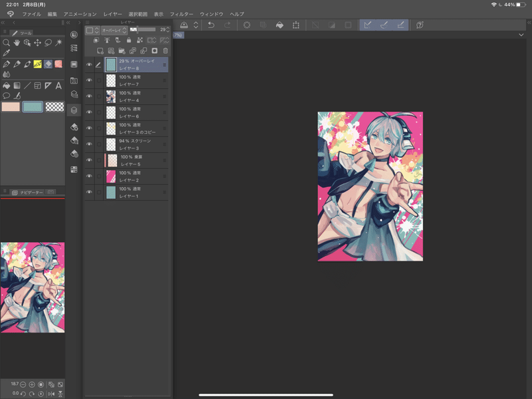Open the オーバーレイ blend mode dropdown
Screen dimensions: 532x399
[114, 30]
